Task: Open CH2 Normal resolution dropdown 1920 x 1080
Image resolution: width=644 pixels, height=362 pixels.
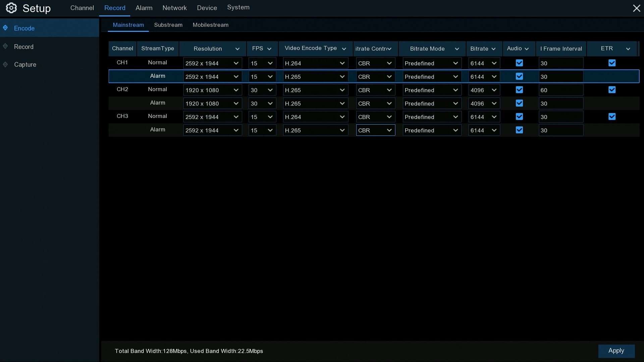Action: pyautogui.click(x=212, y=90)
